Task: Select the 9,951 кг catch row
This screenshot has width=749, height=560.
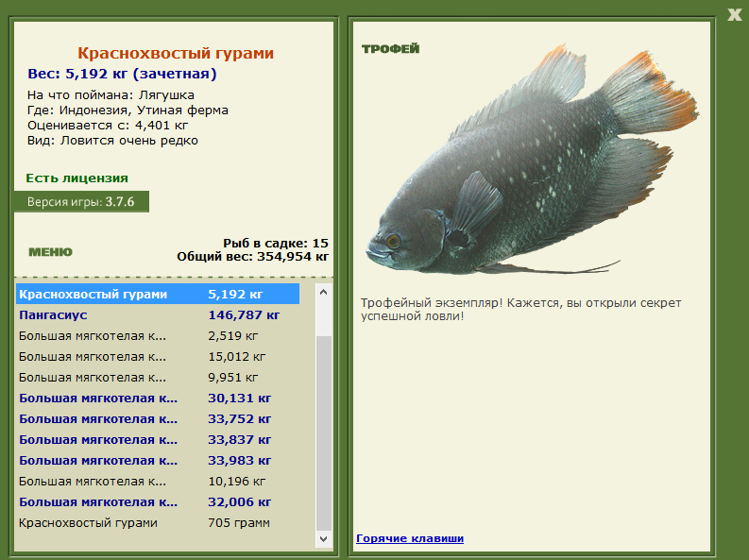Action: point(158,378)
